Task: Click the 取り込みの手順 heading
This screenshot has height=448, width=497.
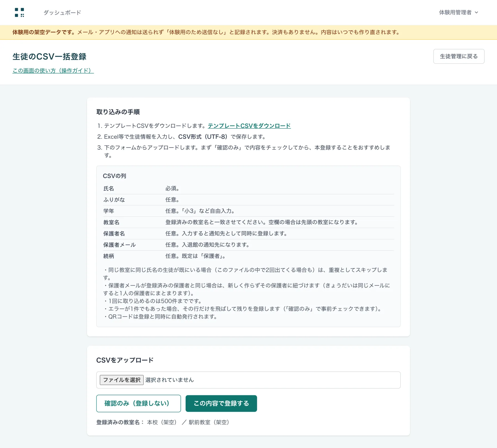Action: pos(118,112)
